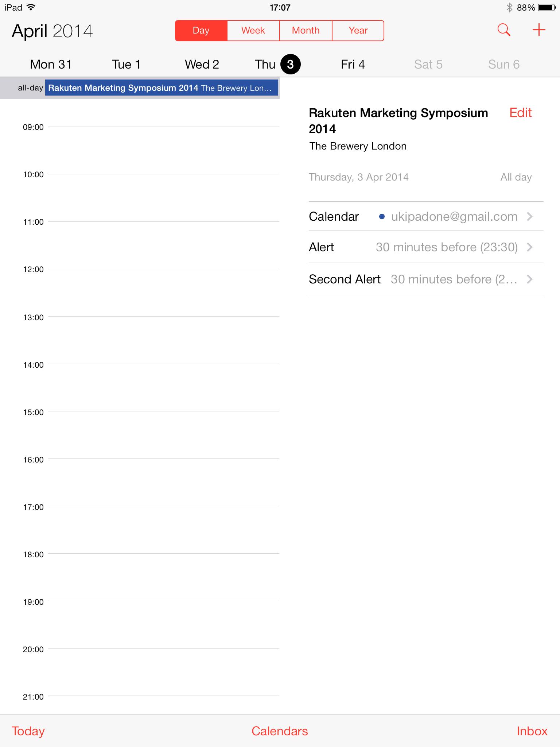Screen dimensions: 560x747
Task: Select Sunday 6 in week strip
Action: [x=503, y=65]
